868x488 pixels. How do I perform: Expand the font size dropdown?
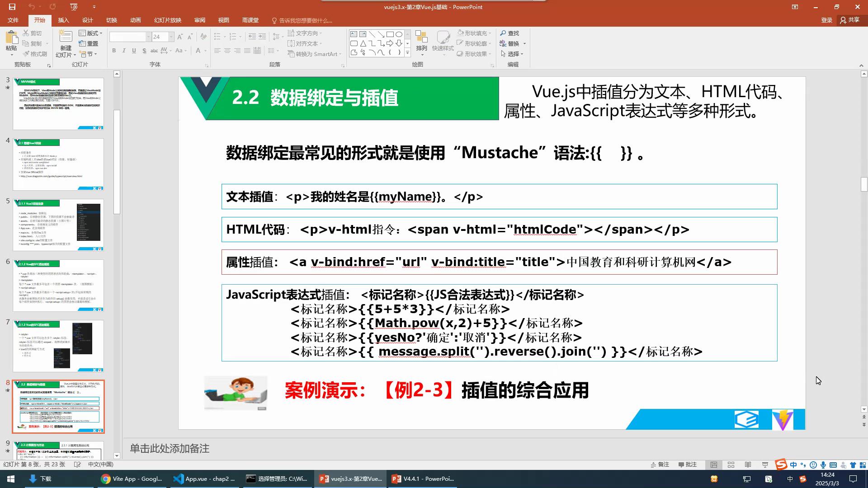171,37
